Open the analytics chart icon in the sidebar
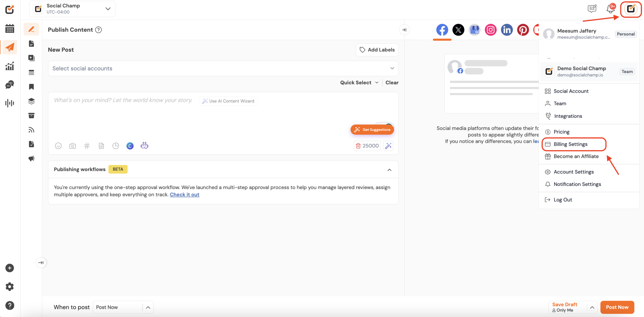The width and height of the screenshot is (644, 317). pyautogui.click(x=10, y=66)
